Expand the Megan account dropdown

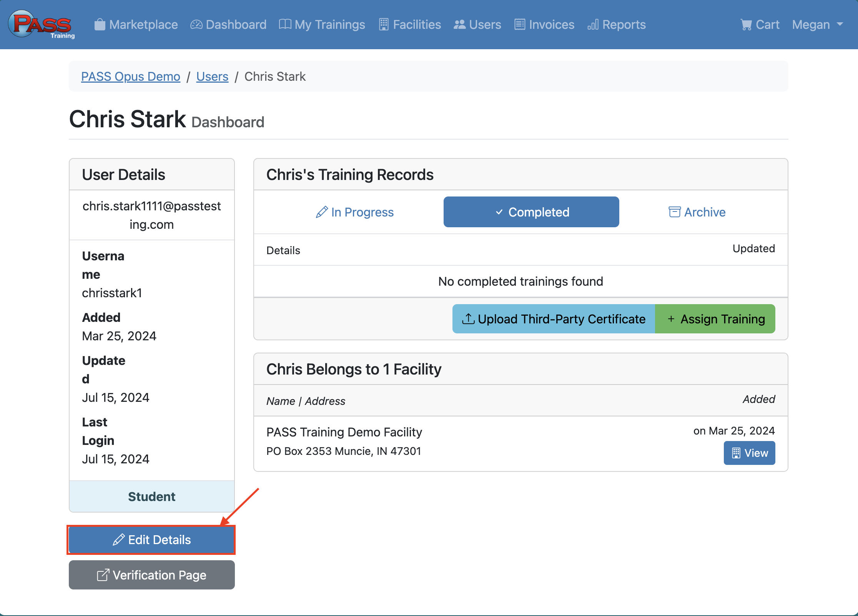[x=817, y=25]
